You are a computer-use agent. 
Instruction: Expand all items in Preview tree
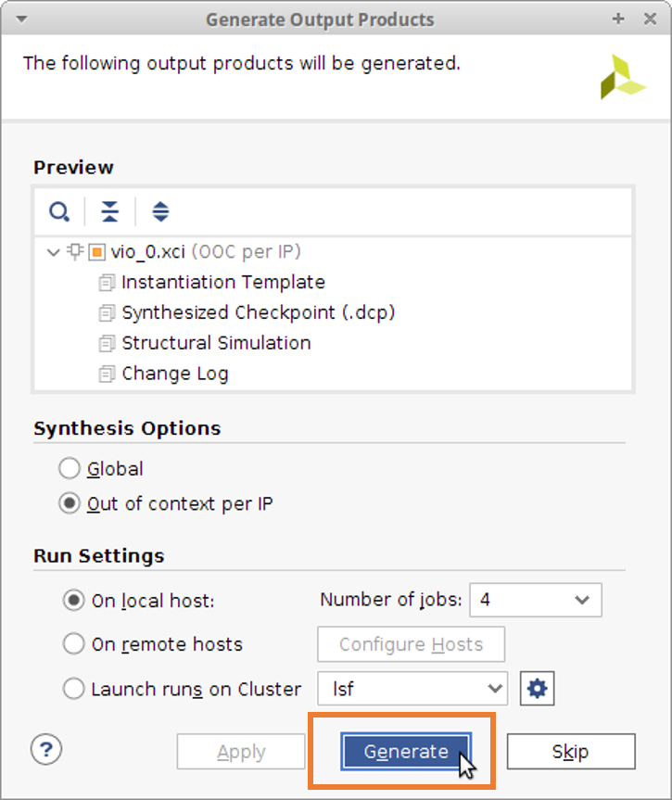click(160, 211)
